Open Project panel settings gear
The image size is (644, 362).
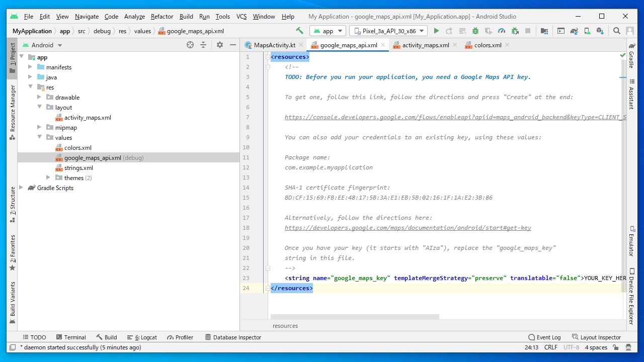click(220, 45)
